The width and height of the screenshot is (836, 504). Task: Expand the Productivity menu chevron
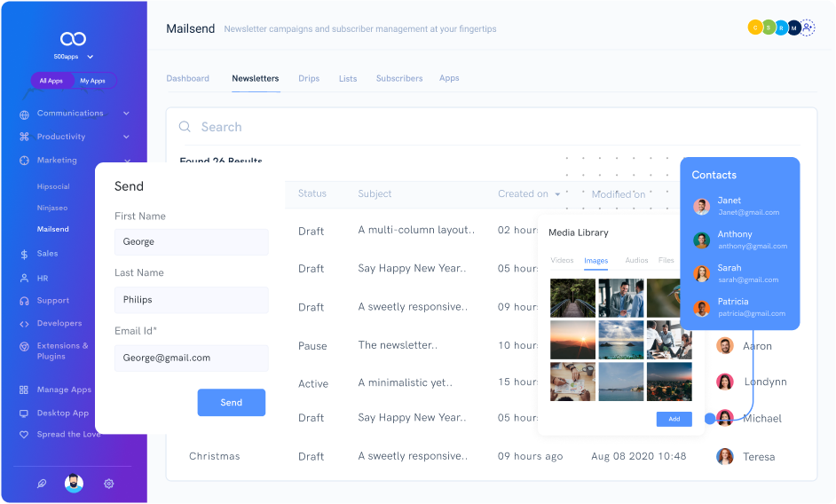coord(126,137)
